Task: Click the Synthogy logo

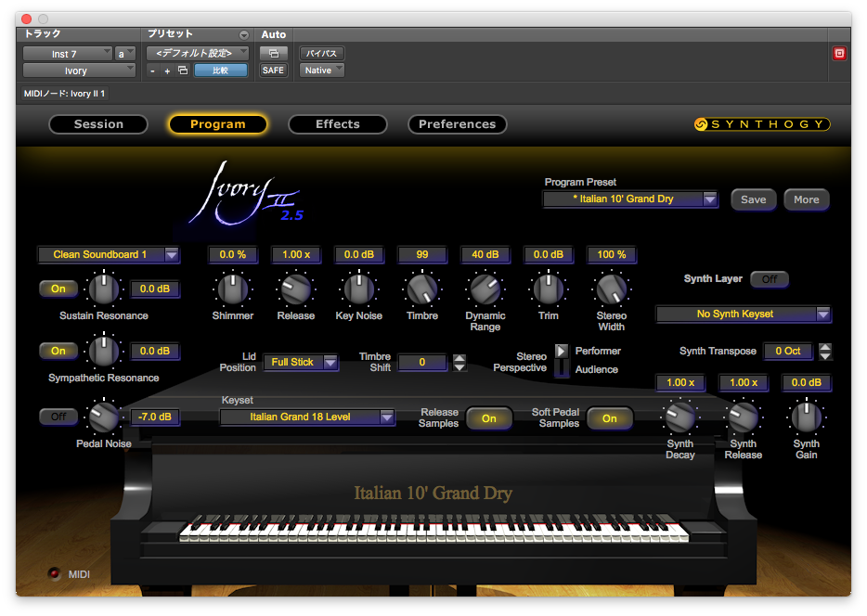Action: (762, 124)
